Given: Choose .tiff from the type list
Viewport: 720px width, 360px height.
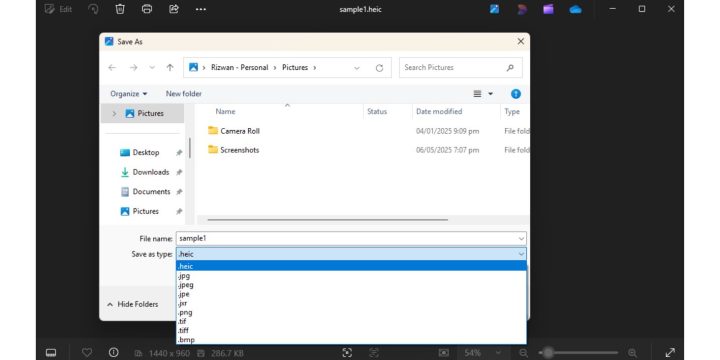Looking at the screenshot, I should pyautogui.click(x=351, y=331).
